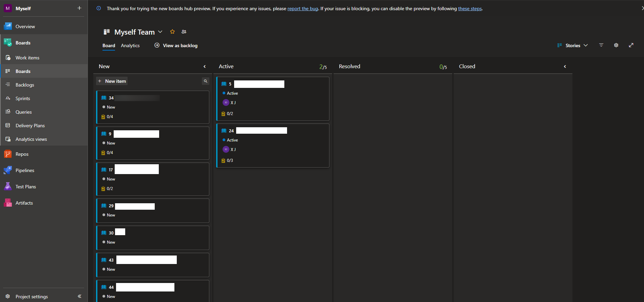This screenshot has height=302, width=644.
Task: Expand task checklist 0/4 on item 9
Action: coord(107,153)
